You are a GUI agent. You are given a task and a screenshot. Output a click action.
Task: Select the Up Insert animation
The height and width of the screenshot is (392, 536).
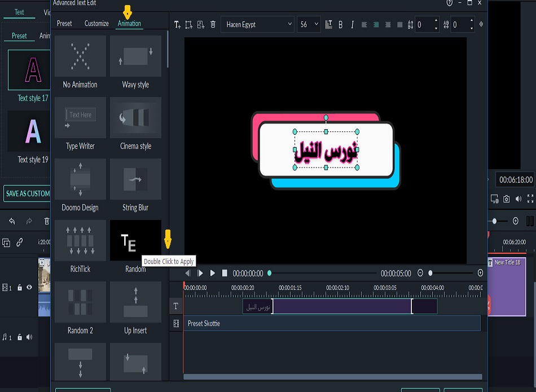click(x=135, y=302)
